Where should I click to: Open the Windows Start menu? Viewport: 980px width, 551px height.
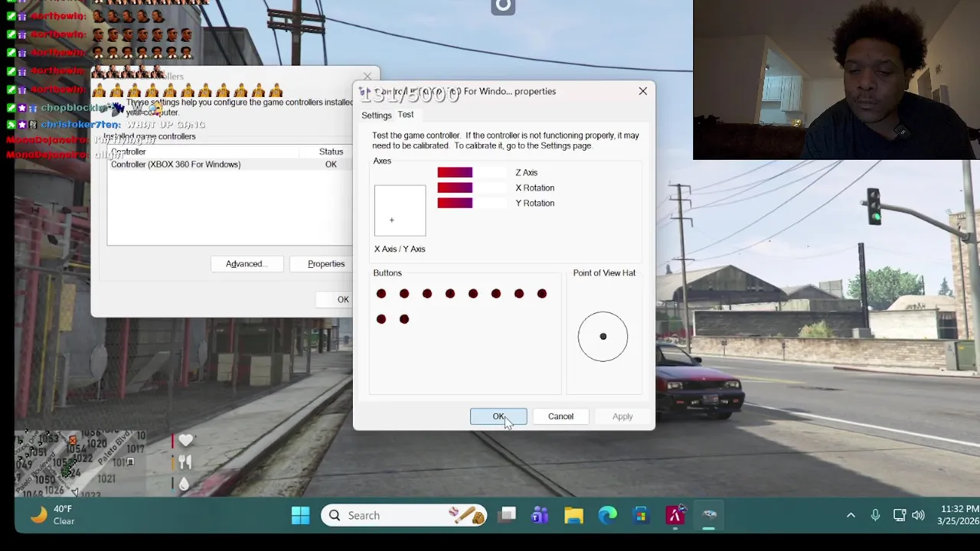coord(300,516)
